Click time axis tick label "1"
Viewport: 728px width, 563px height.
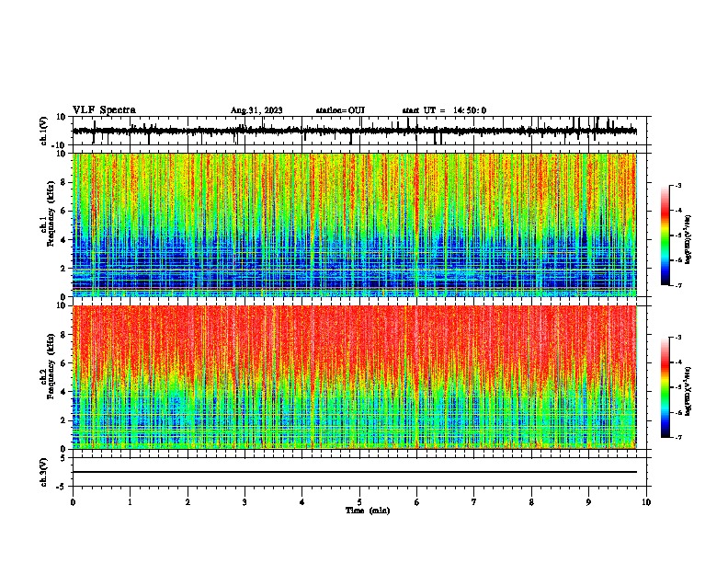[130, 502]
